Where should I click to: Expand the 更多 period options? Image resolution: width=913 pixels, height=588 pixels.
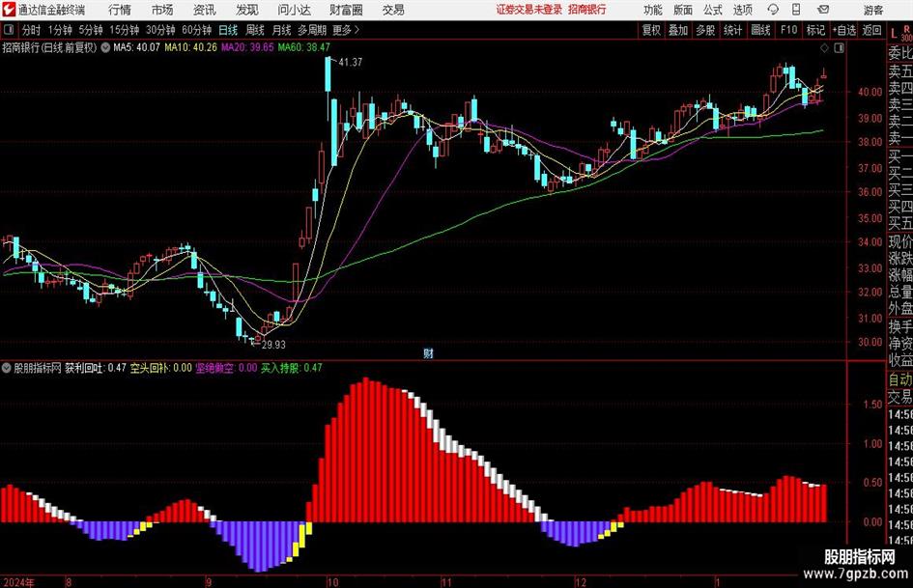[346, 30]
